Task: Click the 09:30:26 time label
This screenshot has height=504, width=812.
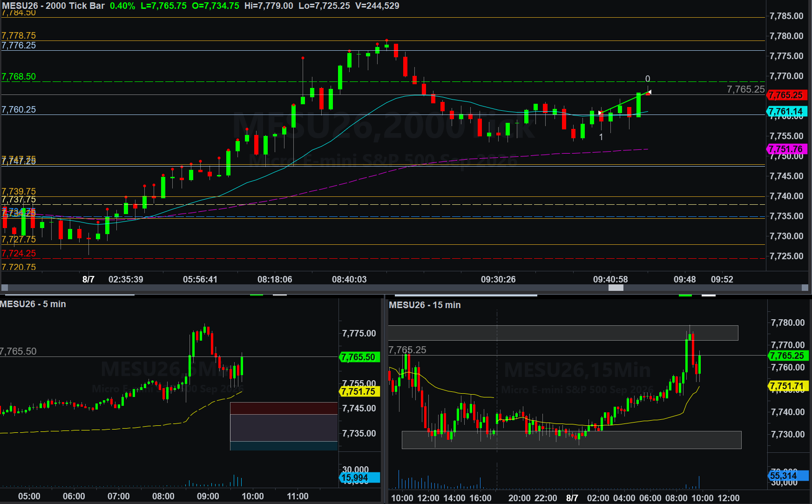Action: [x=498, y=279]
